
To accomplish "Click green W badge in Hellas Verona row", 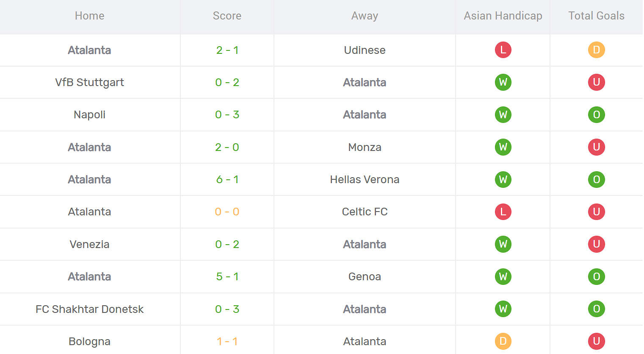I will point(503,179).
